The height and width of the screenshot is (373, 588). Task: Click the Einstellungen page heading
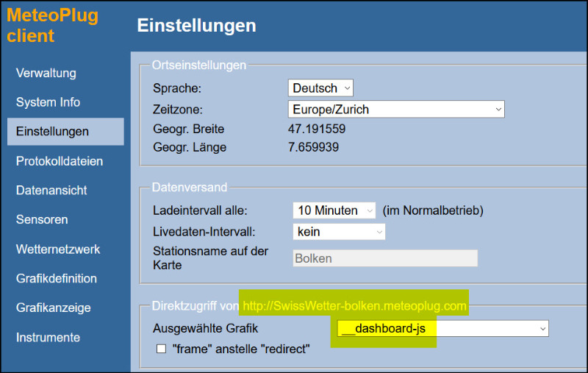click(x=196, y=26)
